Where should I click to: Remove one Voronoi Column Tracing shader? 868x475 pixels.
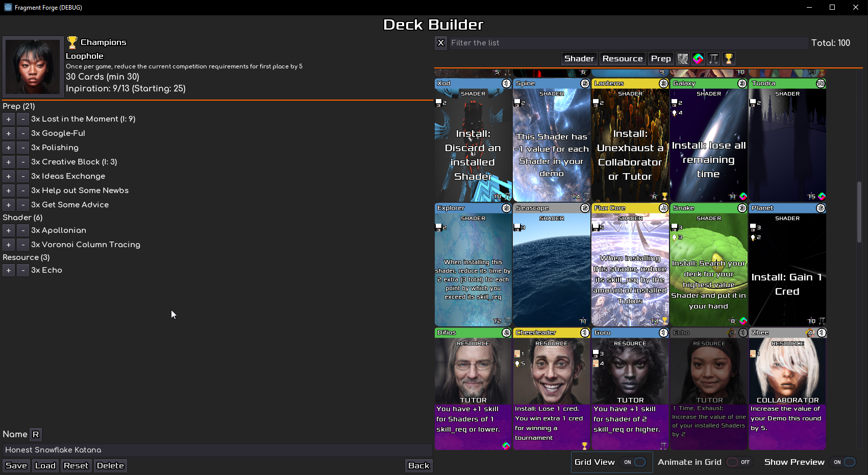pyautogui.click(x=23, y=245)
